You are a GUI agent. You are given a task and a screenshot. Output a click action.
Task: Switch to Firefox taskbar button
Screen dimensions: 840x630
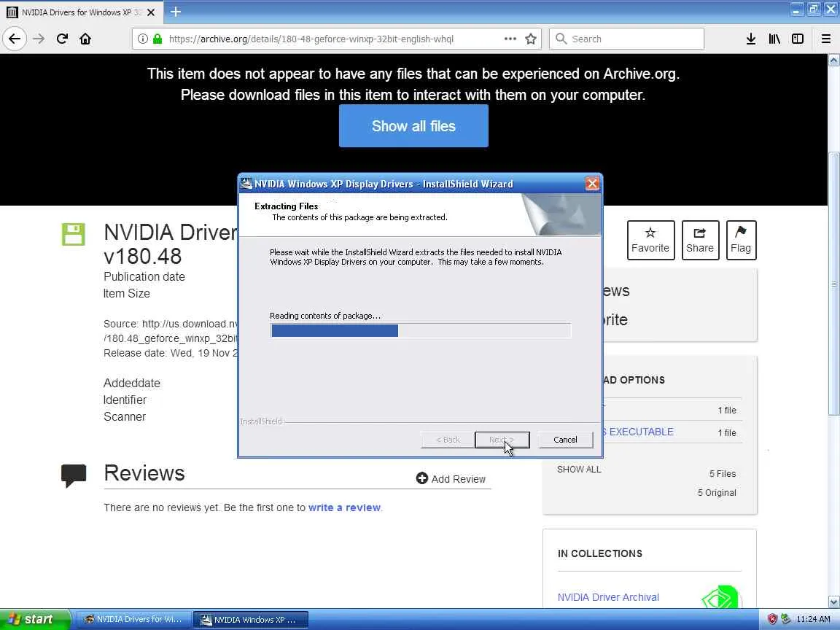[x=133, y=619]
